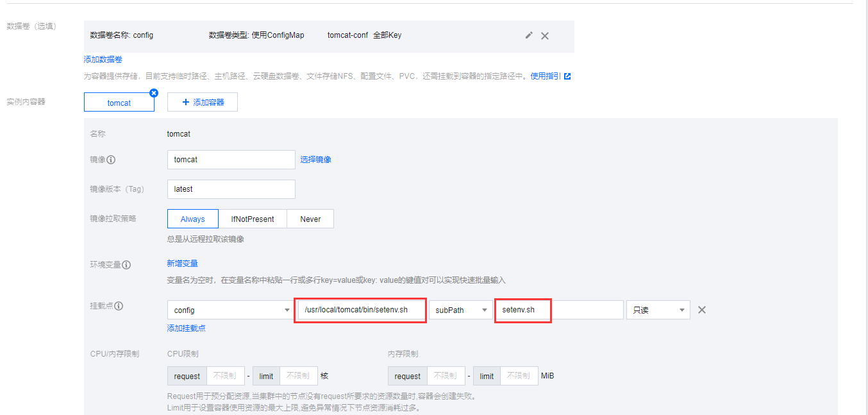Click the info icon next to 环境变量

[126, 265]
